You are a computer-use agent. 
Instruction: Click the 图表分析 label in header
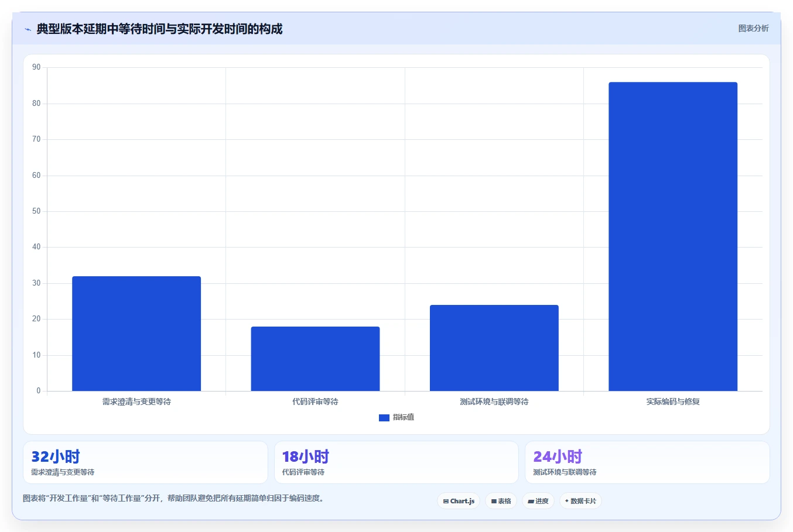pos(753,28)
